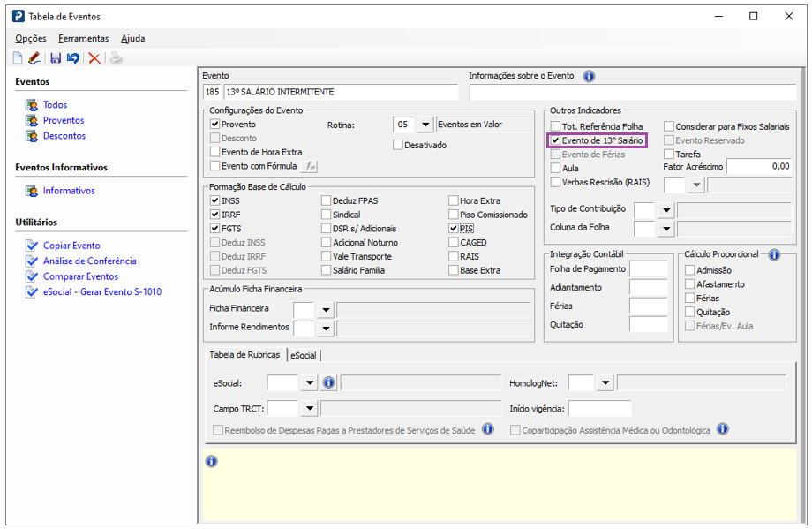Tick the CAGED checkbox
The width and height of the screenshot is (812, 529).
pos(453,243)
